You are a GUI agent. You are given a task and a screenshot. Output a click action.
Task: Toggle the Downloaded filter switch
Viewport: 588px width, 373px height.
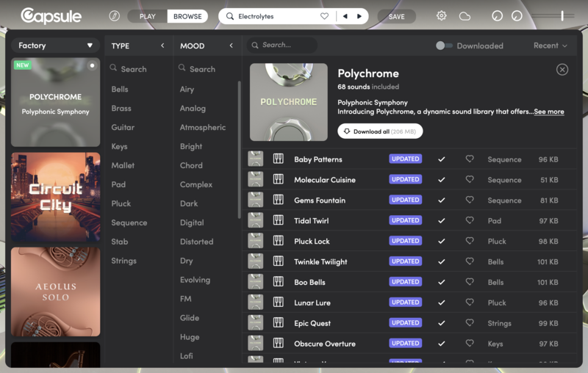point(444,46)
